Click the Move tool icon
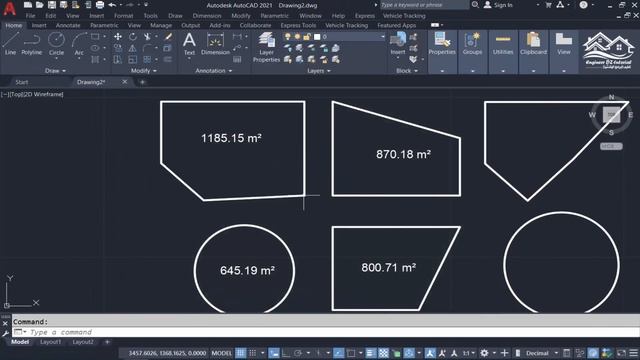The width and height of the screenshot is (640, 360). [x=118, y=37]
